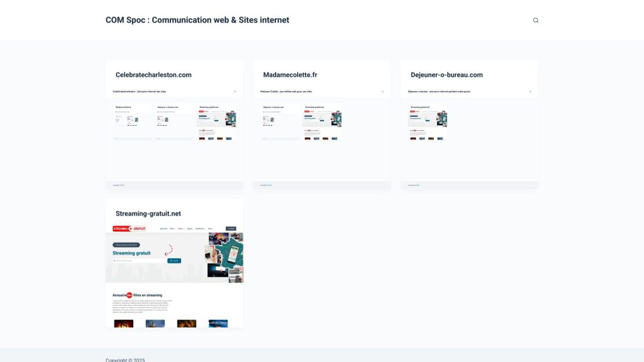644x362 pixels.
Task: Click small search icon in Dejeuner-o-bureau preview
Action: click(530, 92)
